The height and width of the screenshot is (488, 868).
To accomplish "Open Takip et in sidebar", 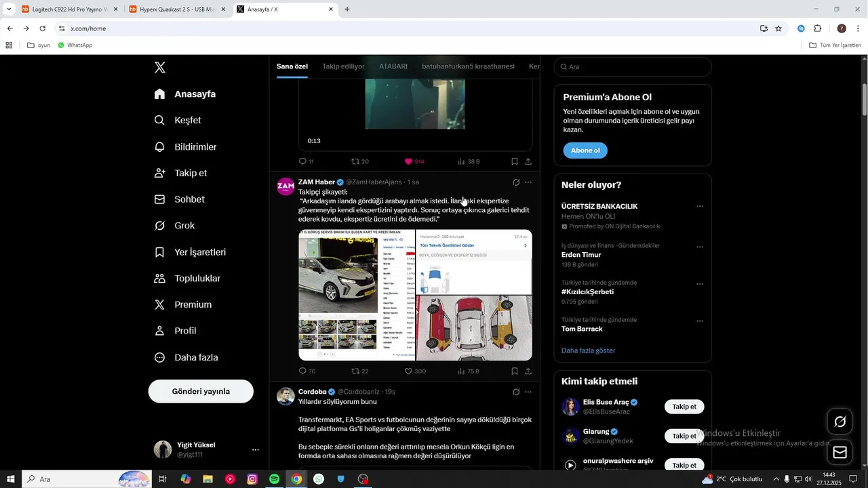I will point(181,174).
